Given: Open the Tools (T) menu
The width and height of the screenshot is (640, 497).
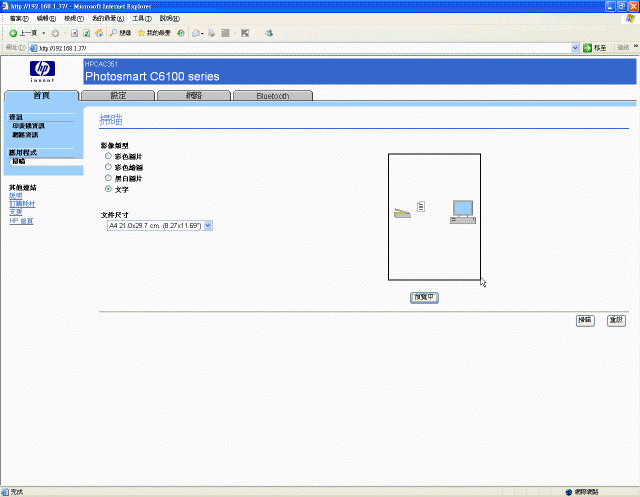Looking at the screenshot, I should [x=142, y=18].
